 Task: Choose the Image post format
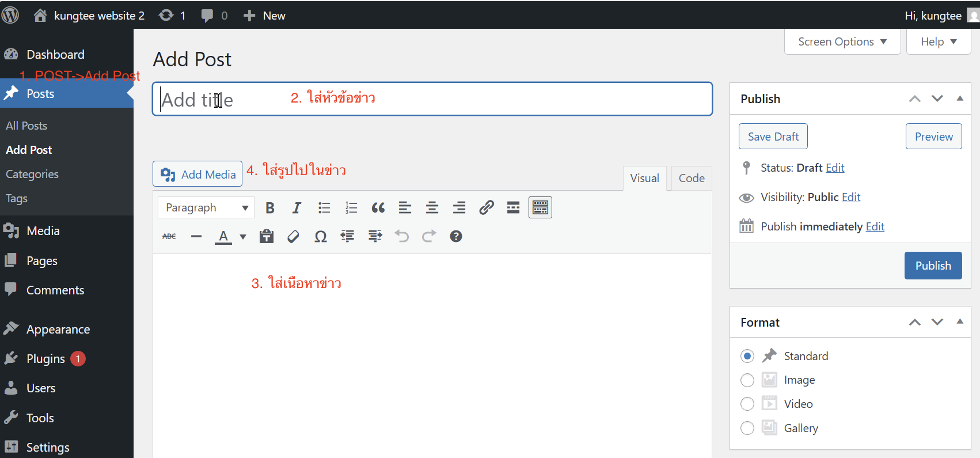coord(747,380)
